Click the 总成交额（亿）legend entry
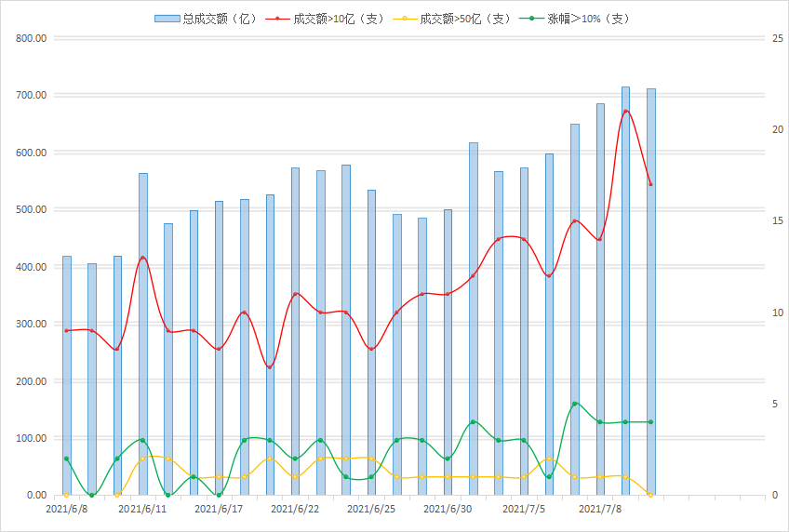Screen dimensions: 789x532 point(206,20)
